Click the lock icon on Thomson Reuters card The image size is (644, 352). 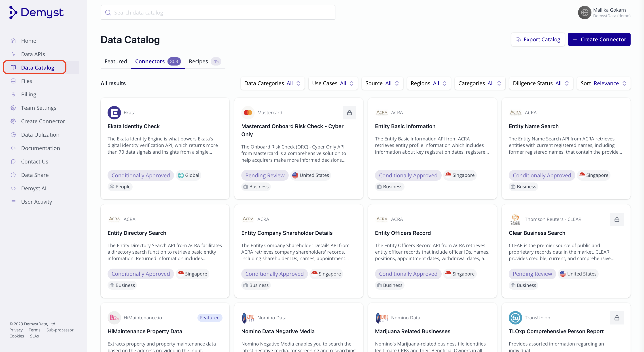point(617,219)
